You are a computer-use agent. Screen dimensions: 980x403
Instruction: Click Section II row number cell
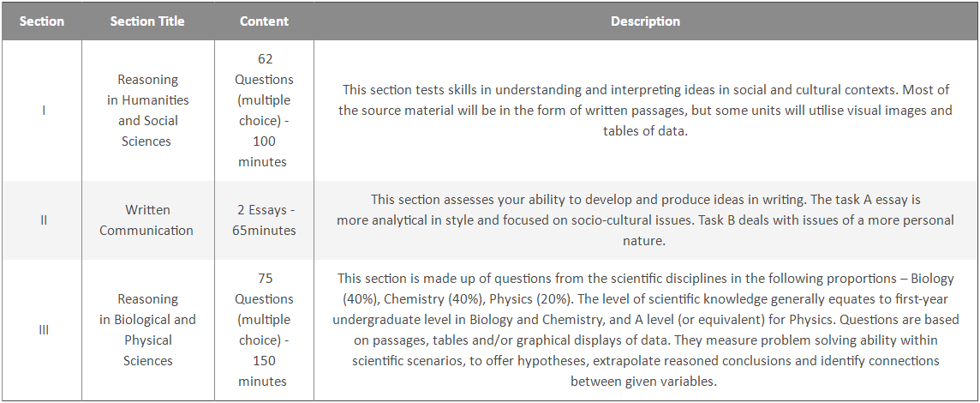43,220
